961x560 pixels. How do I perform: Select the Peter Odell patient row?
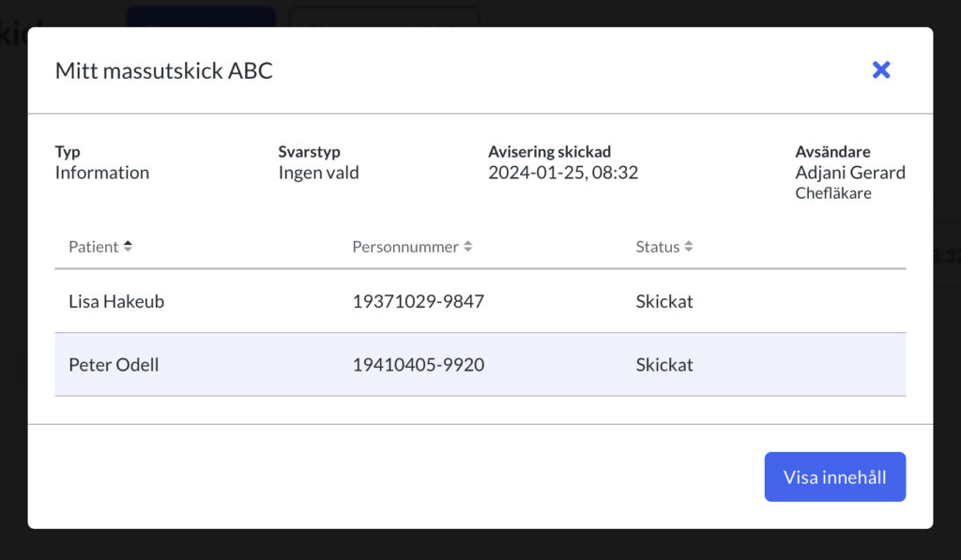click(x=480, y=365)
